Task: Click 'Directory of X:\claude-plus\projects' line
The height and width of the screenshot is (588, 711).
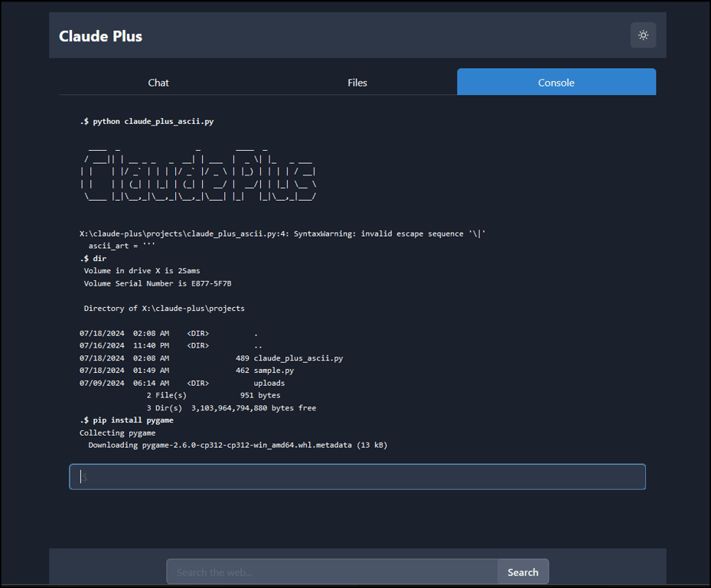Action: tap(164, 309)
